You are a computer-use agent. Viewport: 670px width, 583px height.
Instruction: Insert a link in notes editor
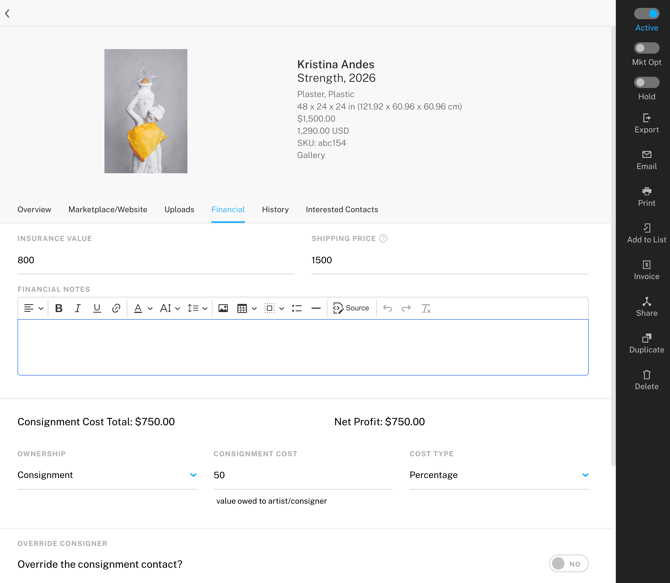tap(116, 308)
